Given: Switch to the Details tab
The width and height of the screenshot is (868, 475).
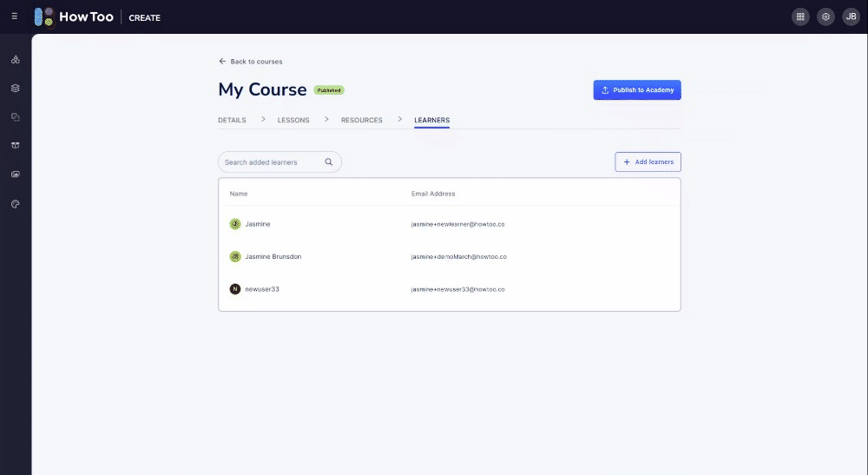Looking at the screenshot, I should point(232,120).
